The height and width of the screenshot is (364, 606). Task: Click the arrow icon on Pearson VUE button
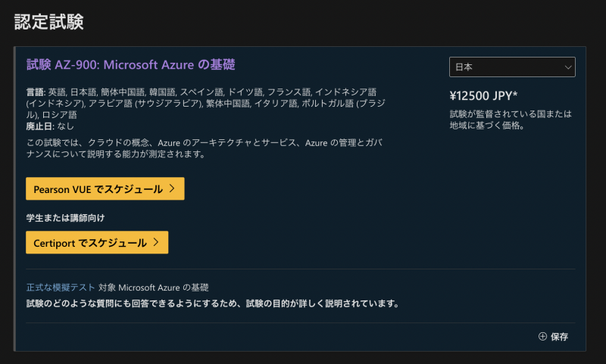click(172, 189)
